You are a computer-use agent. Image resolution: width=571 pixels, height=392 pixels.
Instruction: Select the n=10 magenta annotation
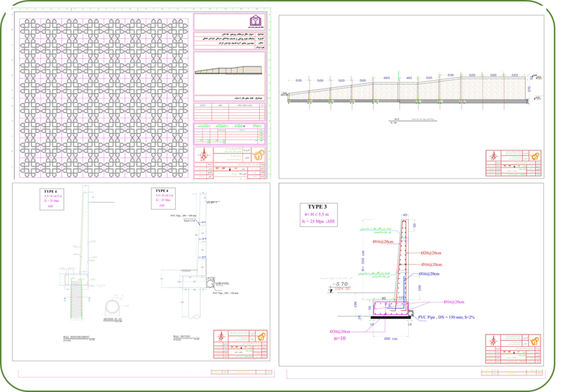click(x=340, y=338)
